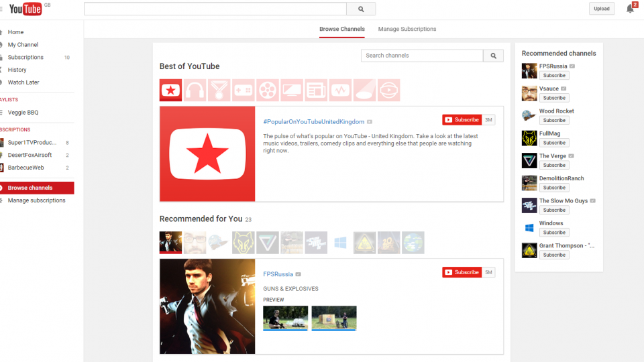
Task: Select the Spotlight category icon
Action: tap(364, 90)
